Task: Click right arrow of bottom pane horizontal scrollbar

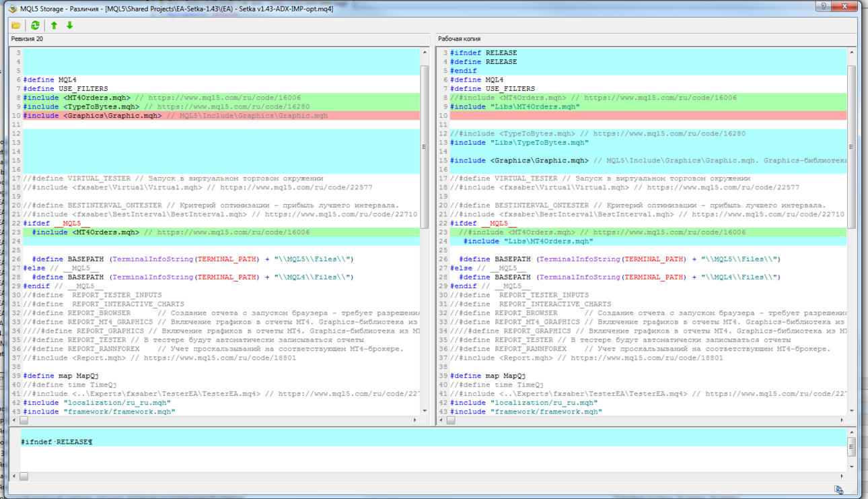Action: (842, 476)
